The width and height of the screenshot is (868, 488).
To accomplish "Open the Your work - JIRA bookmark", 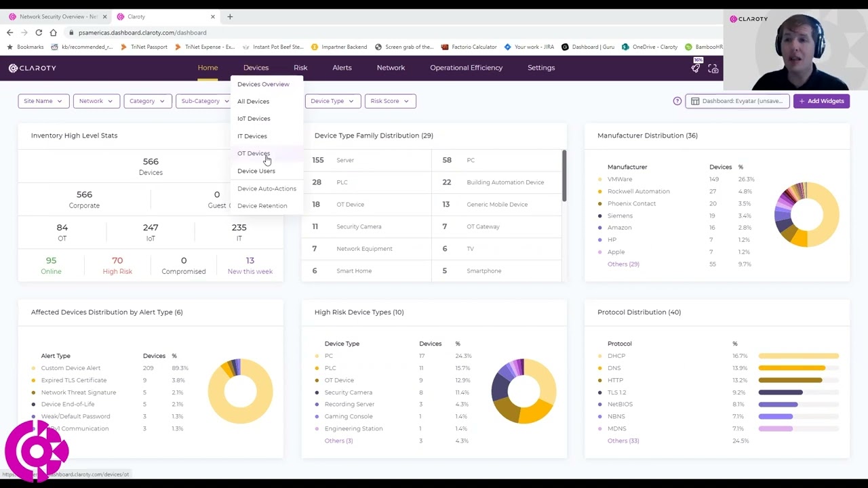I will (x=529, y=47).
